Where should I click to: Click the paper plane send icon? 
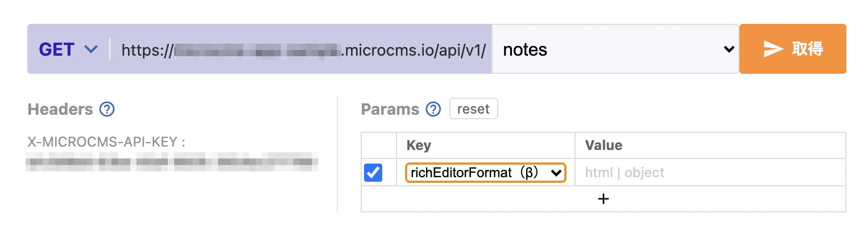tap(773, 49)
